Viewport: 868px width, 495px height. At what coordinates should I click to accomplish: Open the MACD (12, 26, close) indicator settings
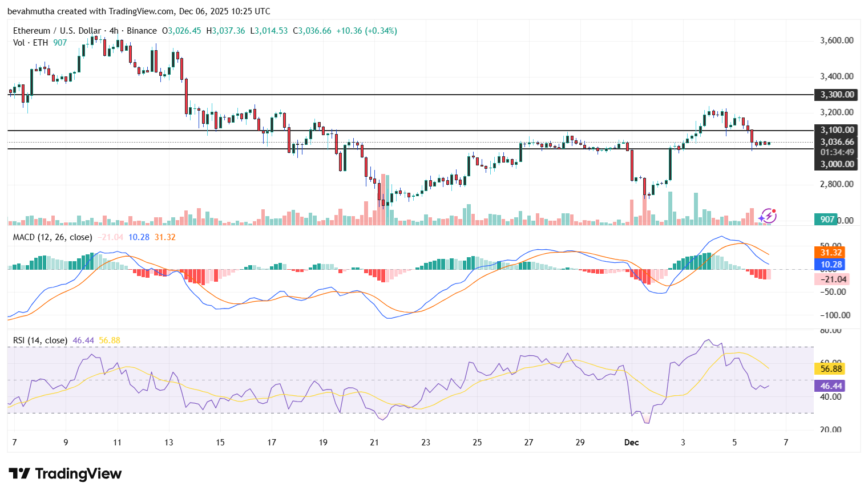[51, 237]
